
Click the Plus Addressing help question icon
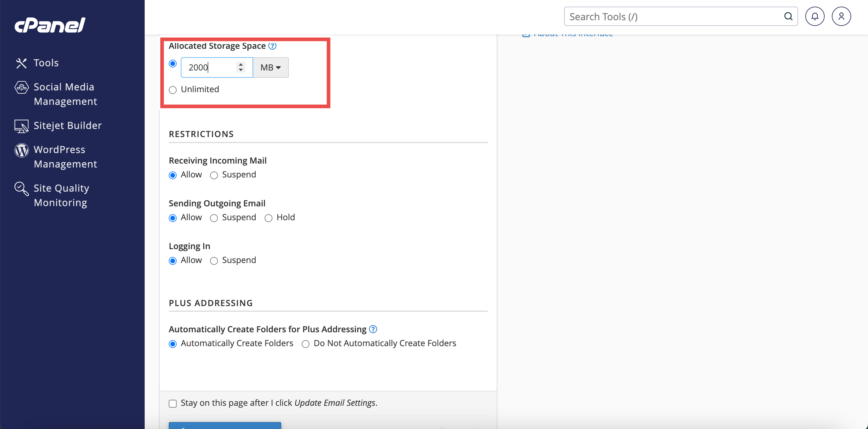(x=373, y=329)
